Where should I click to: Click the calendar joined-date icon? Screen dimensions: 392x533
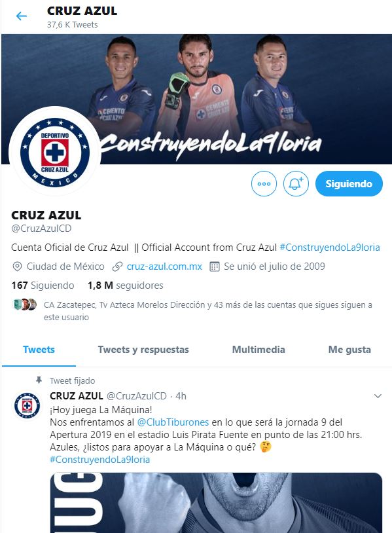215,266
